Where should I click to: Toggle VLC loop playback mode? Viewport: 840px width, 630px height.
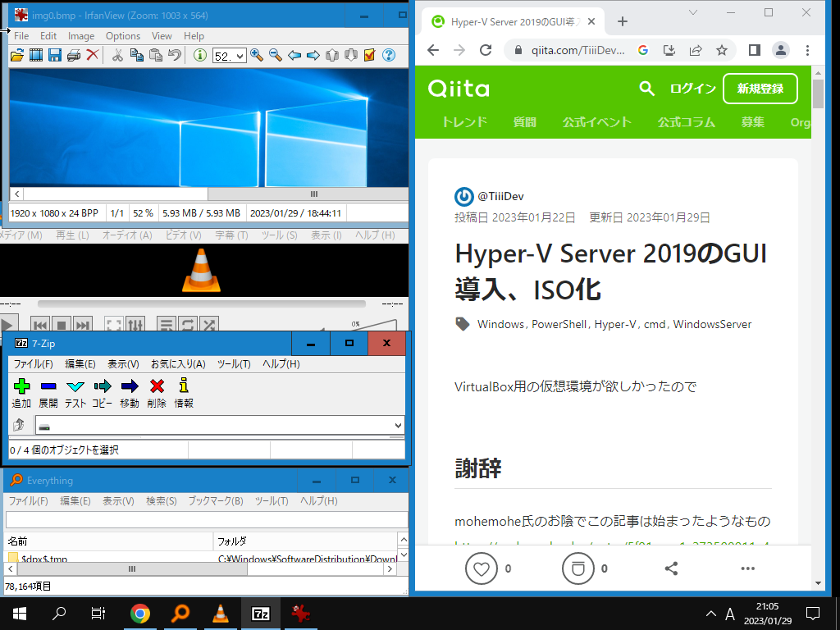point(187,323)
